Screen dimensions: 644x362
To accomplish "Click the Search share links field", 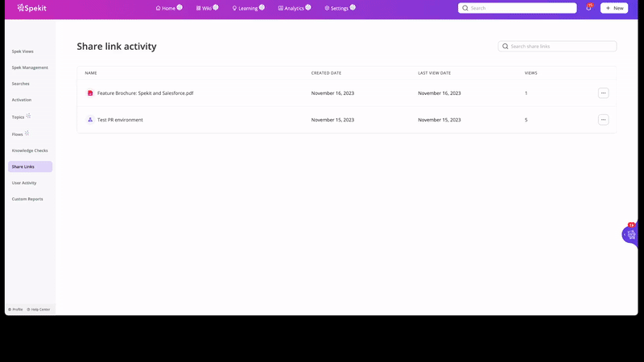I will [x=557, y=47].
